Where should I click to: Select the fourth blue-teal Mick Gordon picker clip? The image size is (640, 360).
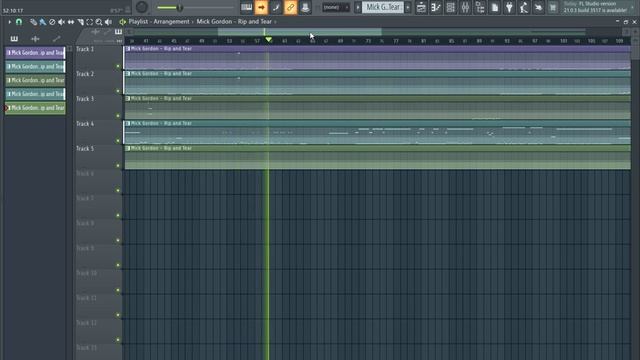click(x=35, y=94)
